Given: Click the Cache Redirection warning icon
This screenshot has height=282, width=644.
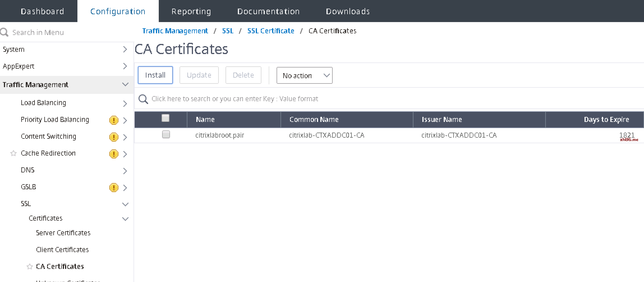Looking at the screenshot, I should (x=114, y=154).
